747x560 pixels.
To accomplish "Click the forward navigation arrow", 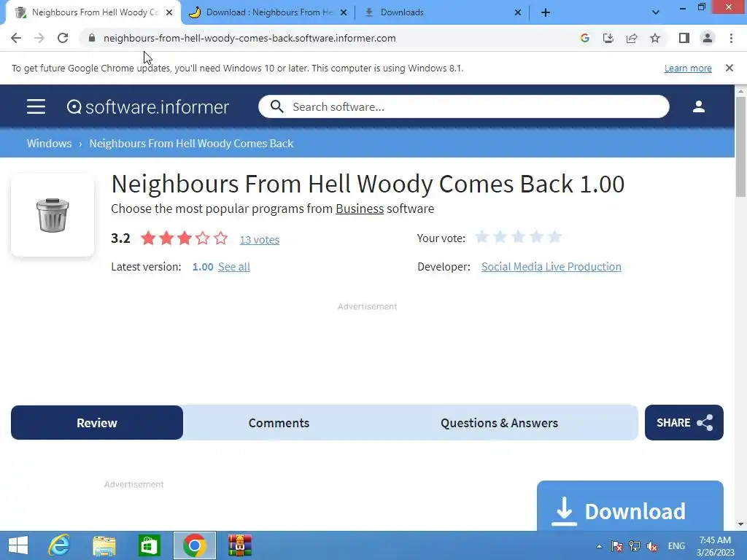I will click(x=39, y=38).
